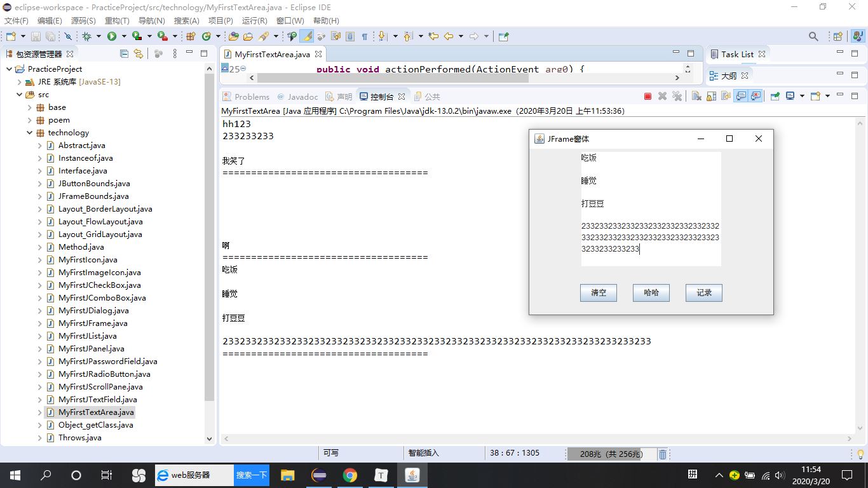Click 记录 button in JFrame window
The height and width of the screenshot is (488, 868).
(x=704, y=293)
